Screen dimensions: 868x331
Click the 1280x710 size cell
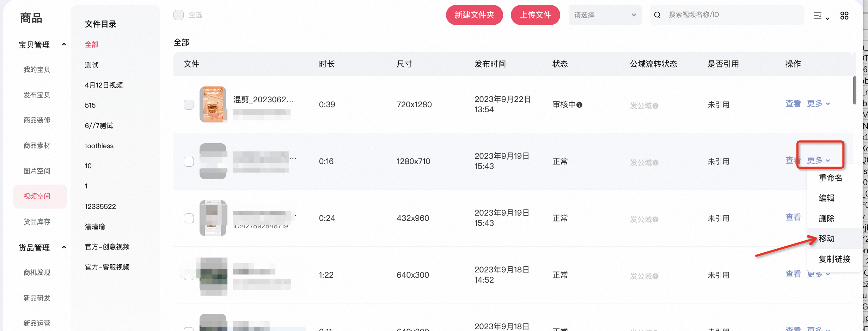(413, 161)
